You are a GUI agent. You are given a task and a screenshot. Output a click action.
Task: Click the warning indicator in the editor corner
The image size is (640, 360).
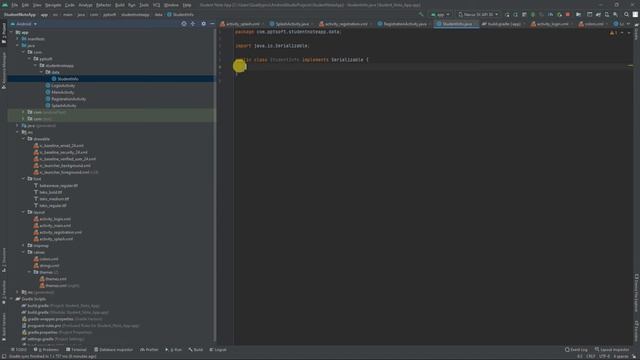tap(613, 33)
